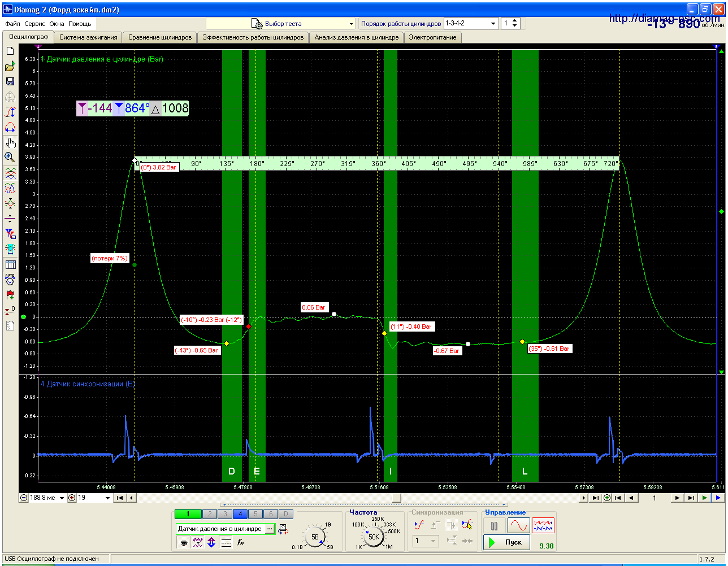728x566 pixels.
Task: Toggle the D channel button
Action: tap(287, 513)
